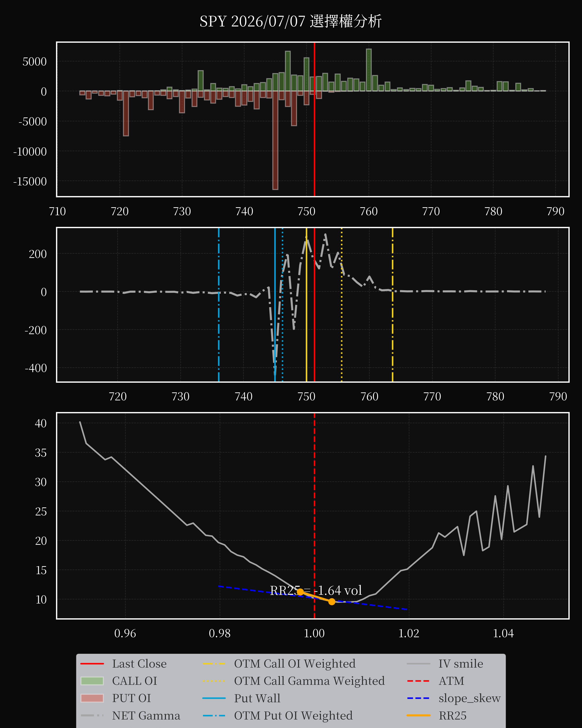Click the chart title SPY 2026/07/07 選擇權分析

tap(291, 22)
